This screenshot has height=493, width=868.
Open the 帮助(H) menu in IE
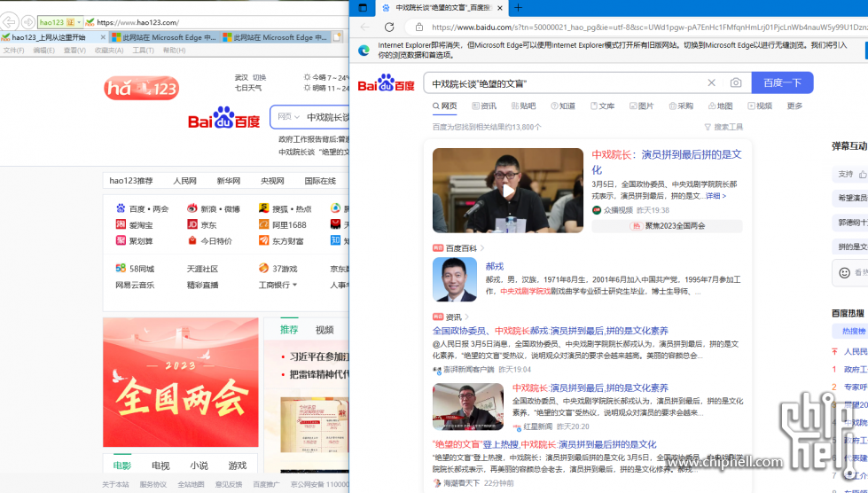point(174,51)
